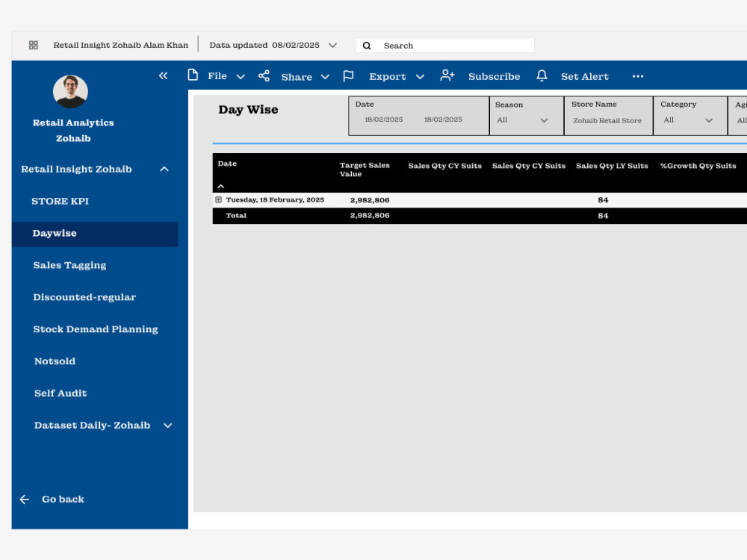Click the Export button label
Screen dimensions: 747x560
[387, 77]
